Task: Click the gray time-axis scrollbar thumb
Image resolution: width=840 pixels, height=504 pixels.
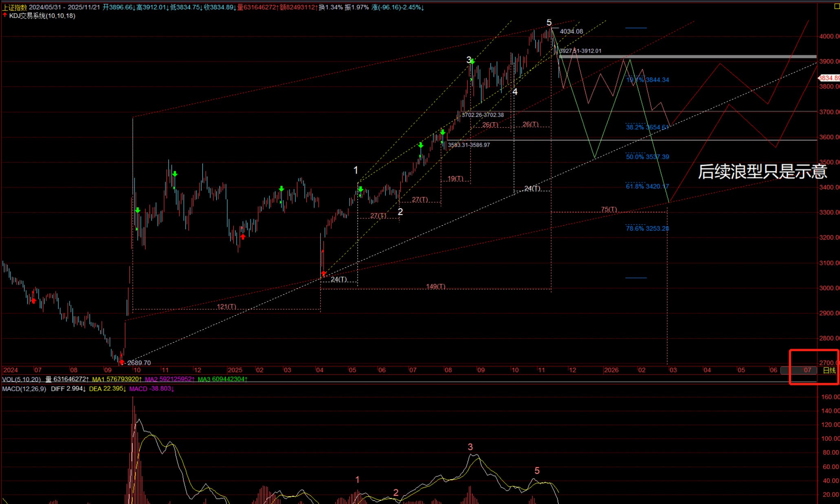Action: 798,370
